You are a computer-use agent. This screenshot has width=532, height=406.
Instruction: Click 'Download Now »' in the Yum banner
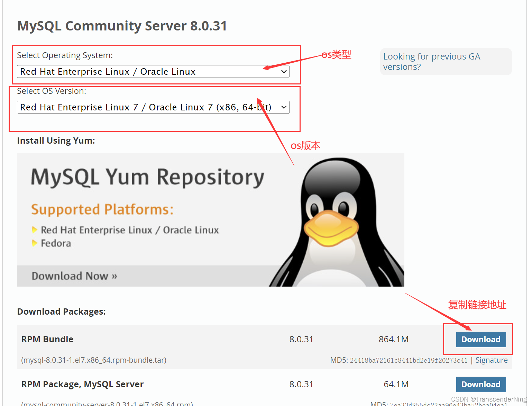pyautogui.click(x=74, y=276)
